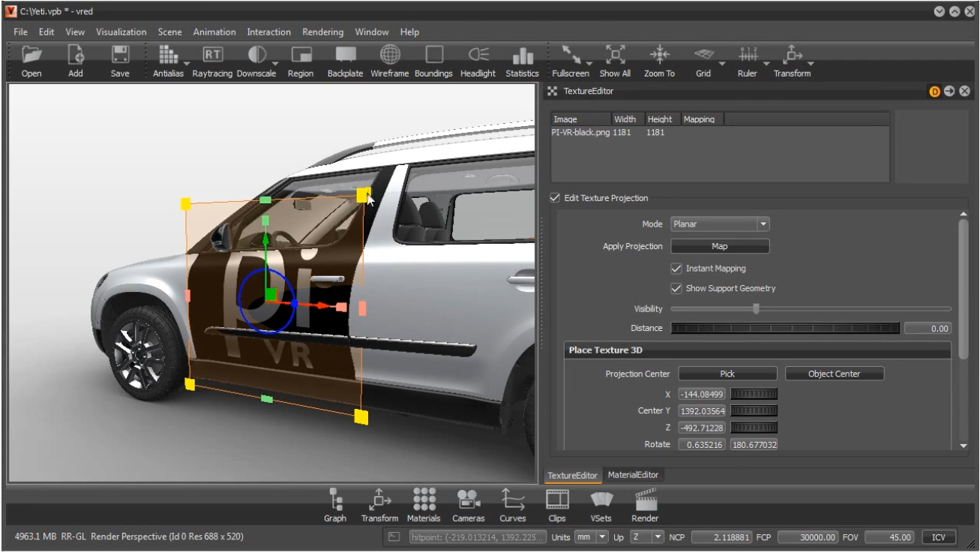Open the Rendering menu
The width and height of the screenshot is (980, 553).
pyautogui.click(x=322, y=32)
